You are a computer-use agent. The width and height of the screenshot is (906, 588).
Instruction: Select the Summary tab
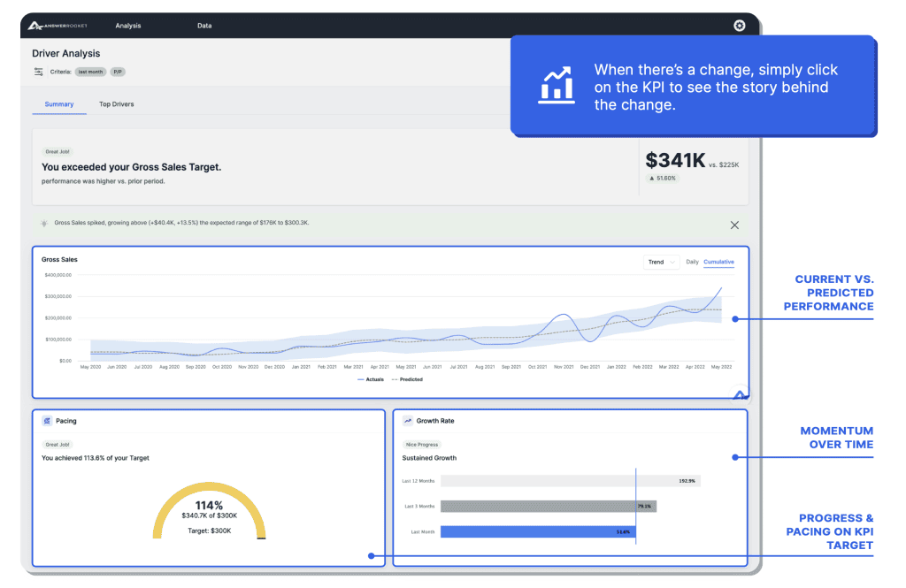[x=58, y=103]
